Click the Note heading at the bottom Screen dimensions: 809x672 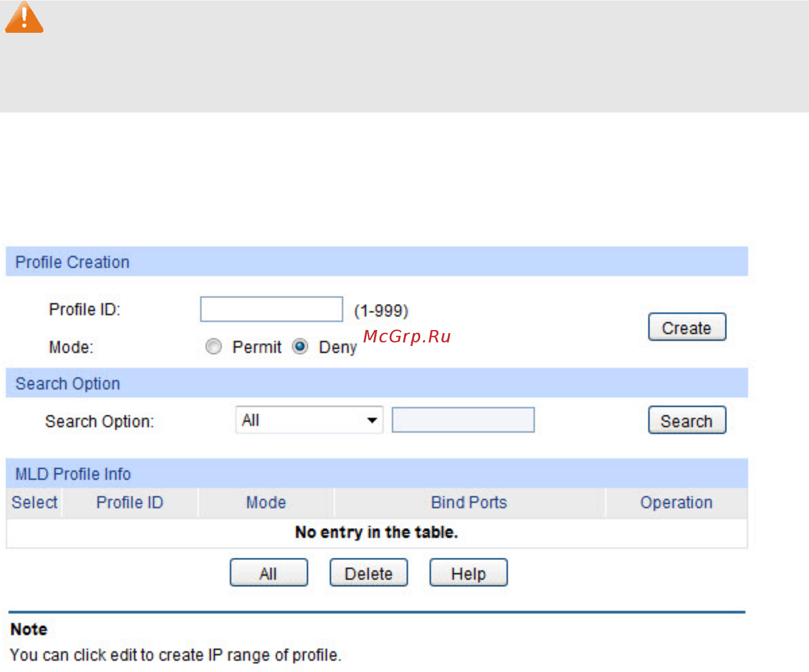(29, 629)
